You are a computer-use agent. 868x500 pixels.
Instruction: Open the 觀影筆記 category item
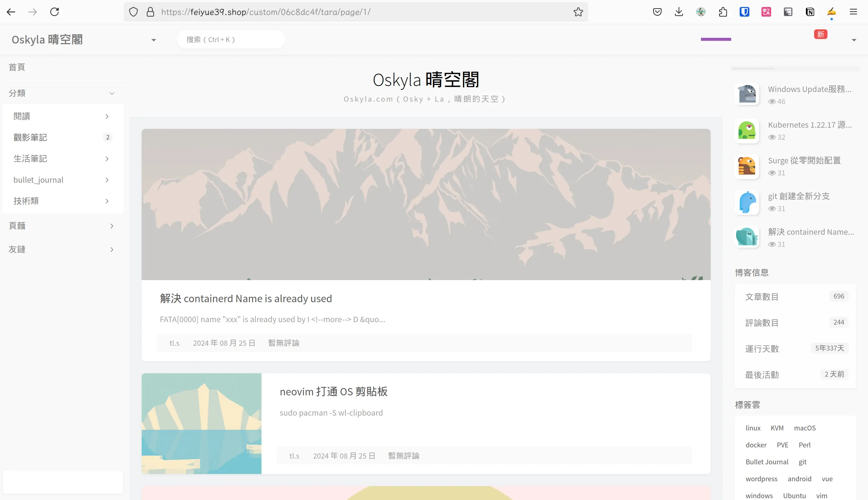click(x=30, y=137)
